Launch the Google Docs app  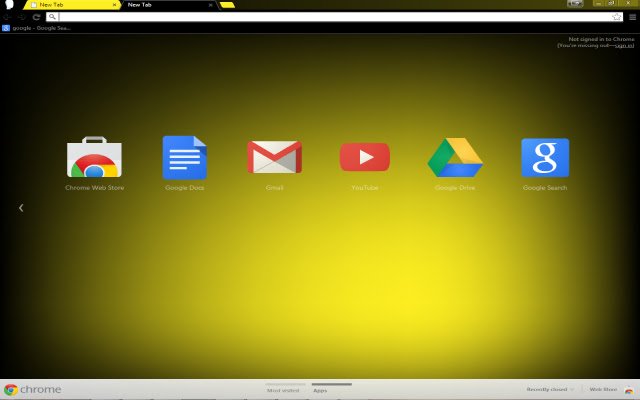pyautogui.click(x=184, y=158)
